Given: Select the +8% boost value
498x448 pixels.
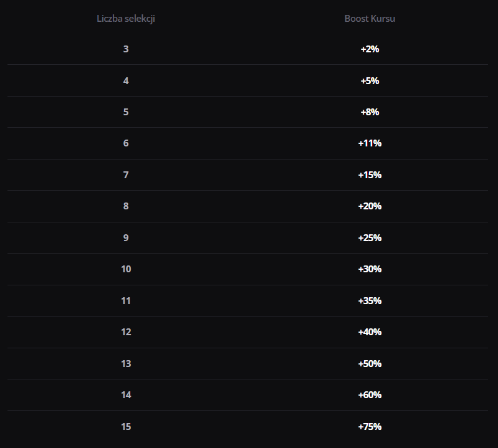Looking at the screenshot, I should coord(370,112).
